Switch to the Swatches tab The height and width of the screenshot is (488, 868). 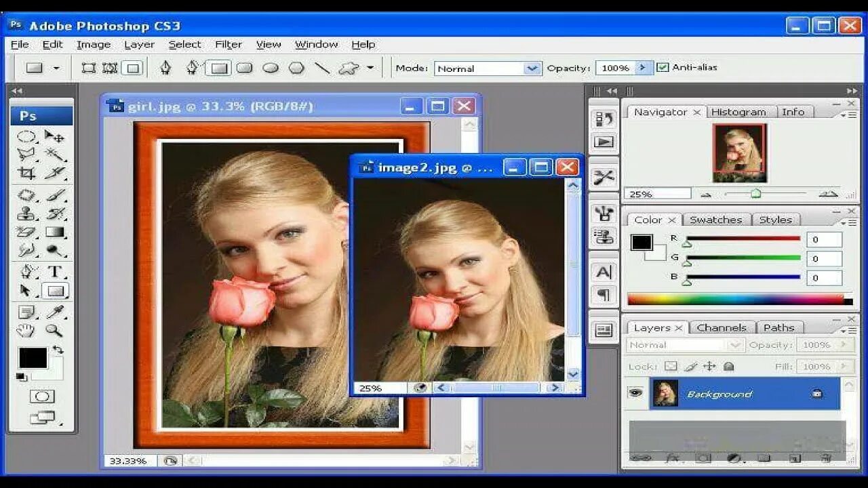(715, 220)
